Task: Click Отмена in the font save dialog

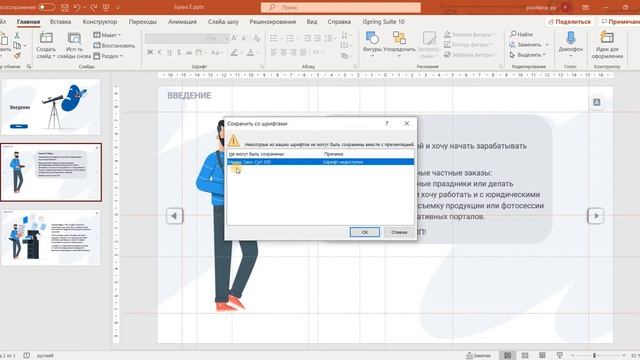Action: (x=399, y=232)
